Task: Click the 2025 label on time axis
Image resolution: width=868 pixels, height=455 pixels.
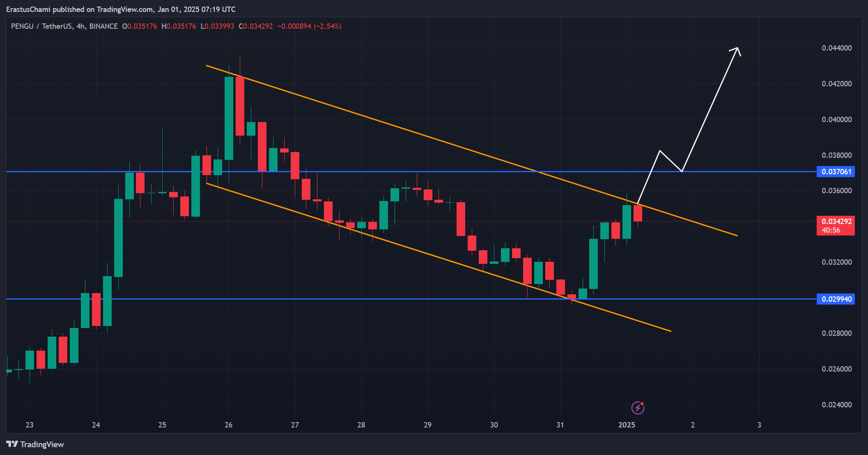Action: (x=627, y=425)
